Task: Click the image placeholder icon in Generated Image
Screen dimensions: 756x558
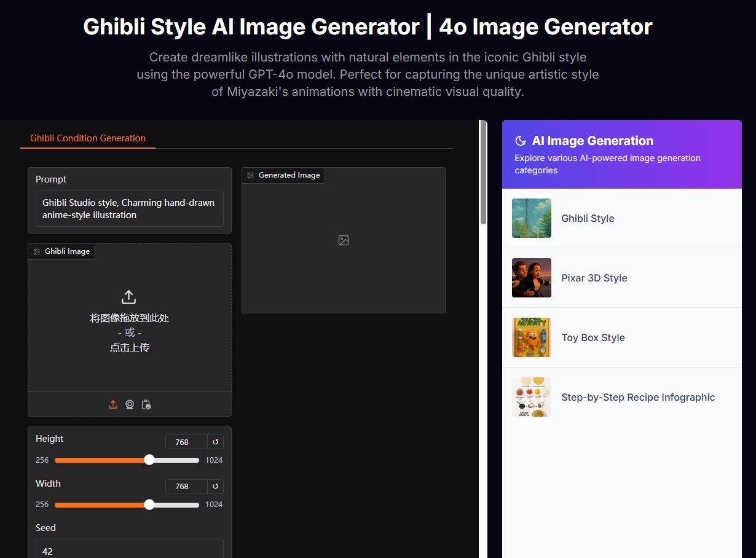Action: 344,240
